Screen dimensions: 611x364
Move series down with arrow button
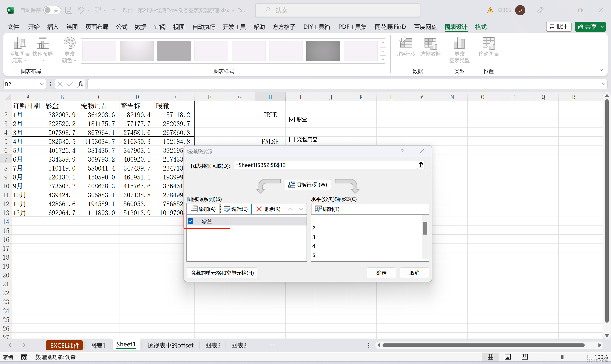pyautogui.click(x=301, y=209)
